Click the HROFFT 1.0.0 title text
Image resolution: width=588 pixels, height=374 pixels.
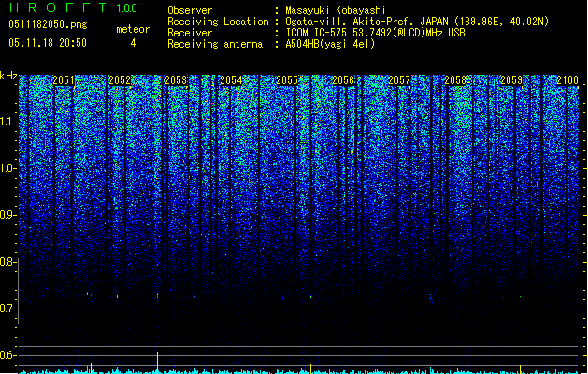(x=74, y=7)
